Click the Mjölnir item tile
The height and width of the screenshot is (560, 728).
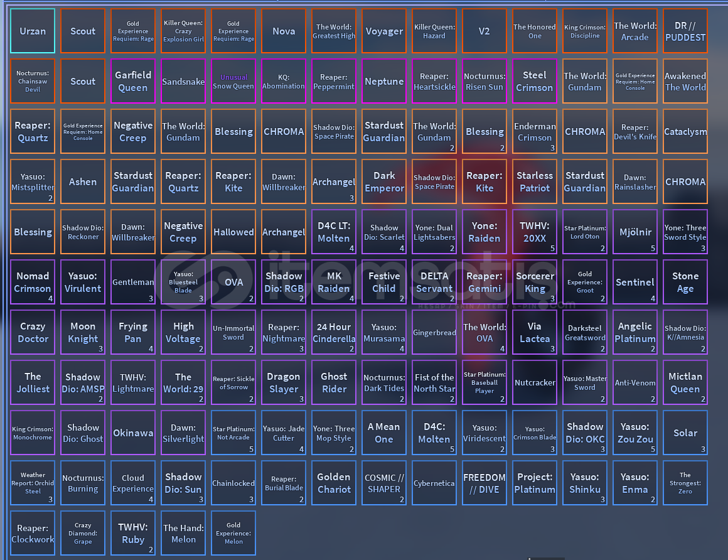click(x=635, y=232)
